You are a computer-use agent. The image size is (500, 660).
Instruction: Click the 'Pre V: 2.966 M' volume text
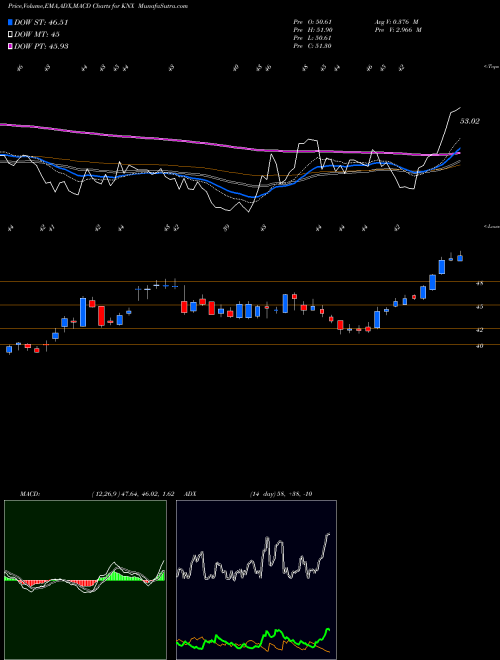pos(398,30)
